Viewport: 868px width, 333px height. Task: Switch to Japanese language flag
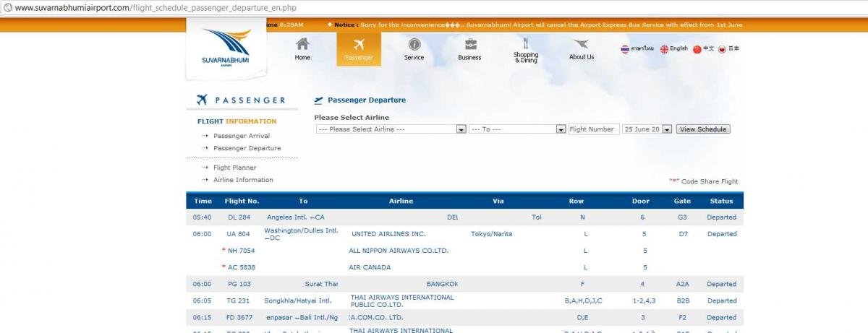tap(722, 49)
